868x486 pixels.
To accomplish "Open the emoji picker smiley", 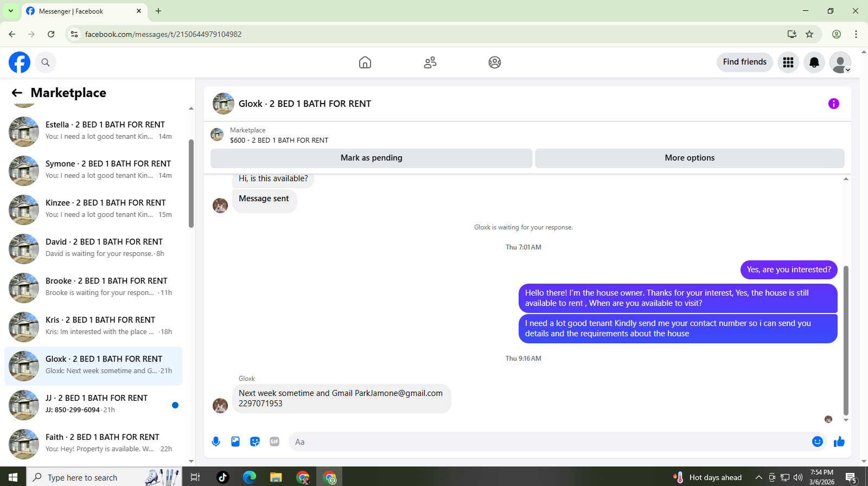I will (818, 442).
